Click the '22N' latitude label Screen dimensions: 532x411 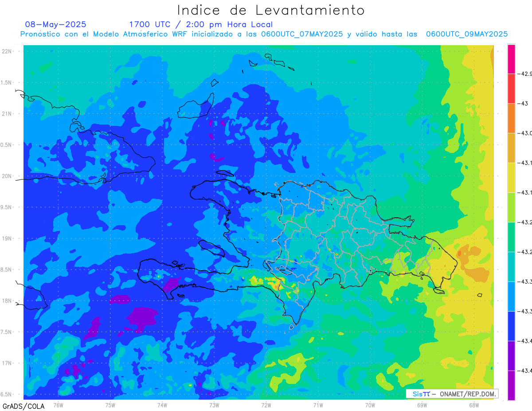[7, 51]
